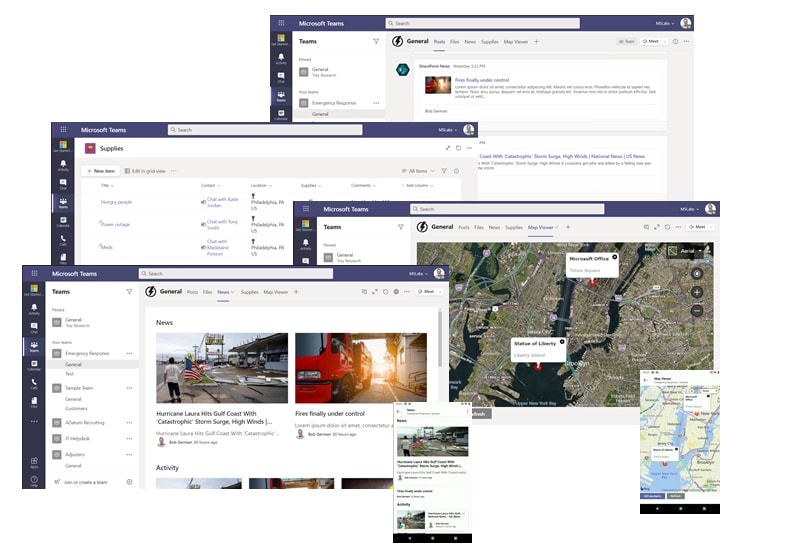The image size is (806, 552).
Task: Open manage teams gear in News window
Action: (129, 482)
